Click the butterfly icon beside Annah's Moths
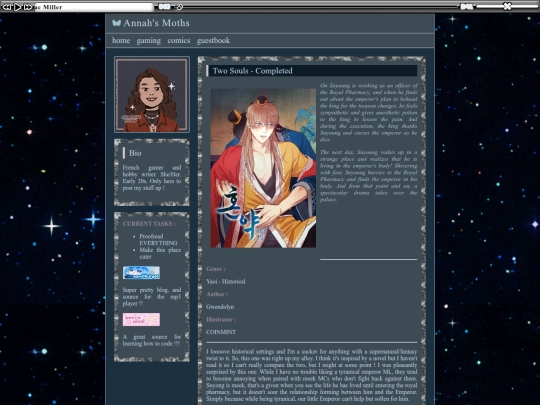 tap(116, 23)
